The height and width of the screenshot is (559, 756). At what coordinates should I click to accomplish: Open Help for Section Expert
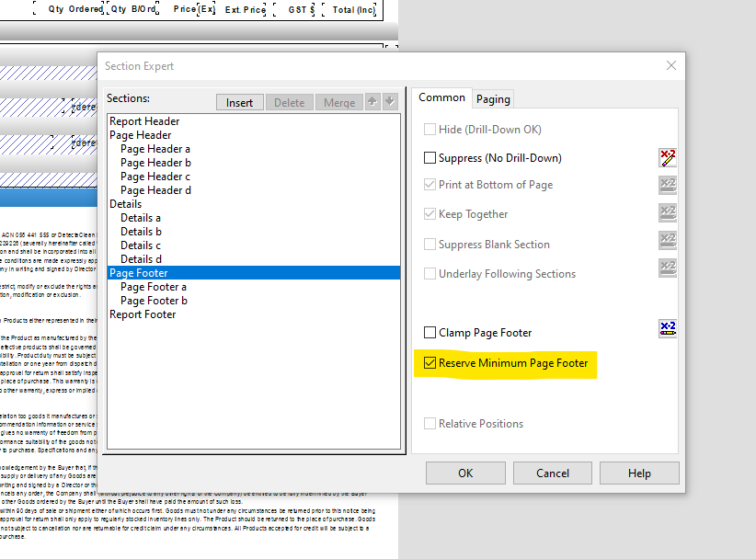coord(639,473)
